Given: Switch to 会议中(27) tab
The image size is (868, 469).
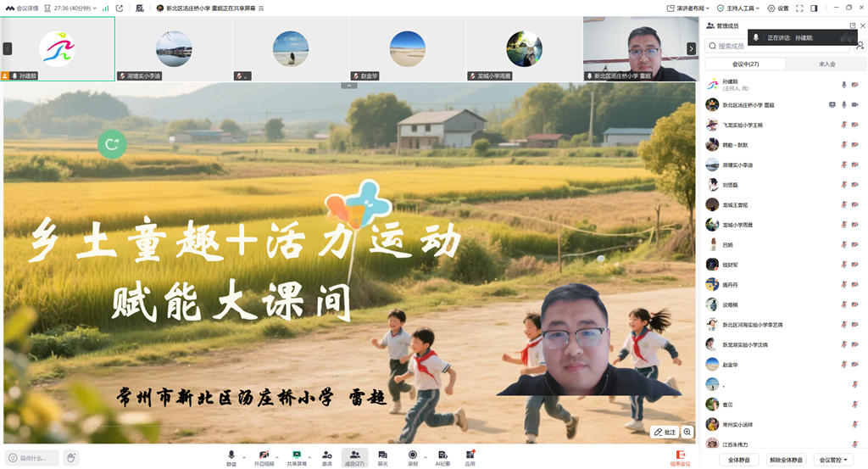Looking at the screenshot, I should tap(745, 64).
